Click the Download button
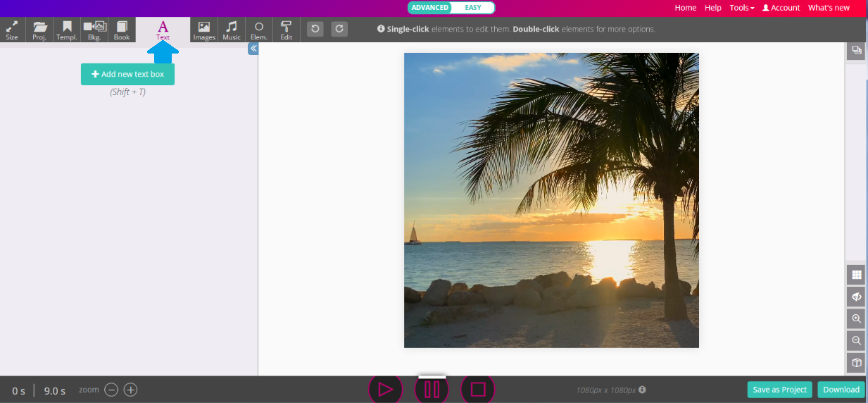Screen dimensions: 868x403 (841, 390)
